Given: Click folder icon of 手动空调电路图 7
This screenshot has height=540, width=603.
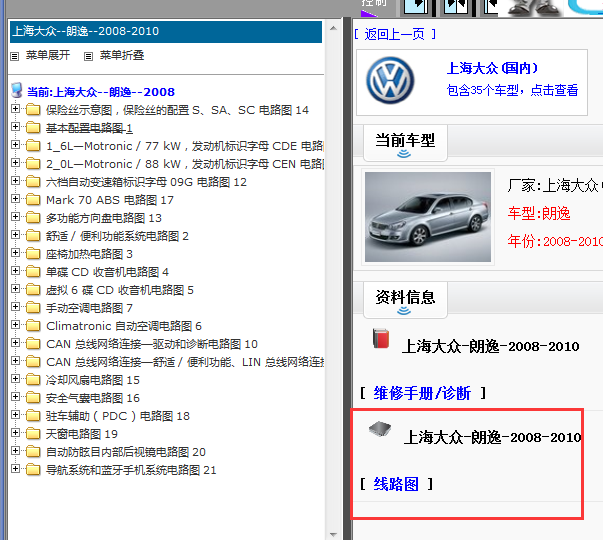Looking at the screenshot, I should (33, 308).
